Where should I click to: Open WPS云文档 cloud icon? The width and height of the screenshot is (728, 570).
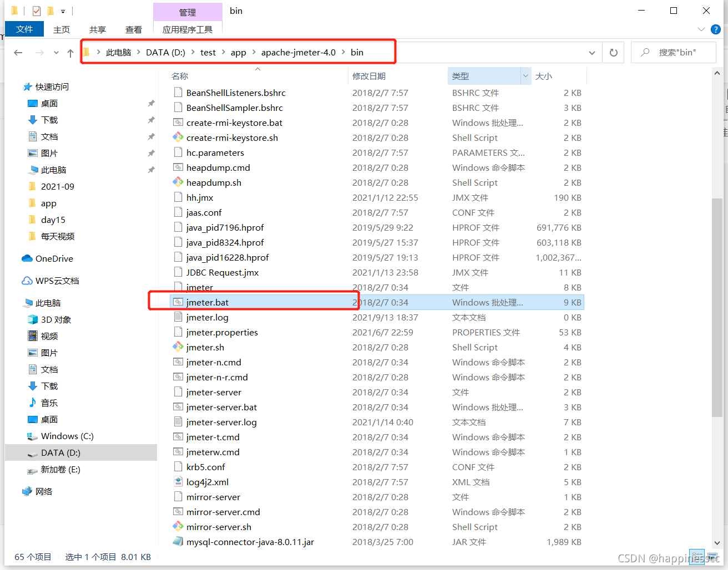(x=27, y=281)
